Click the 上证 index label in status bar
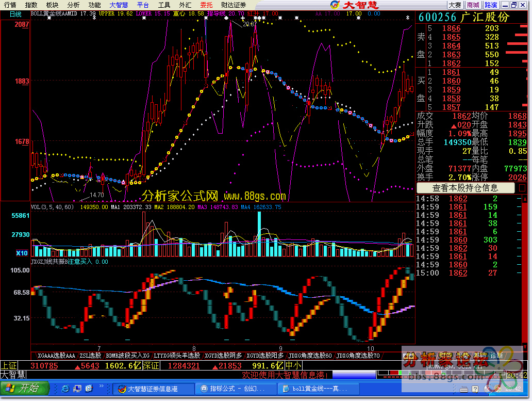532x401 pixels. click(9, 366)
